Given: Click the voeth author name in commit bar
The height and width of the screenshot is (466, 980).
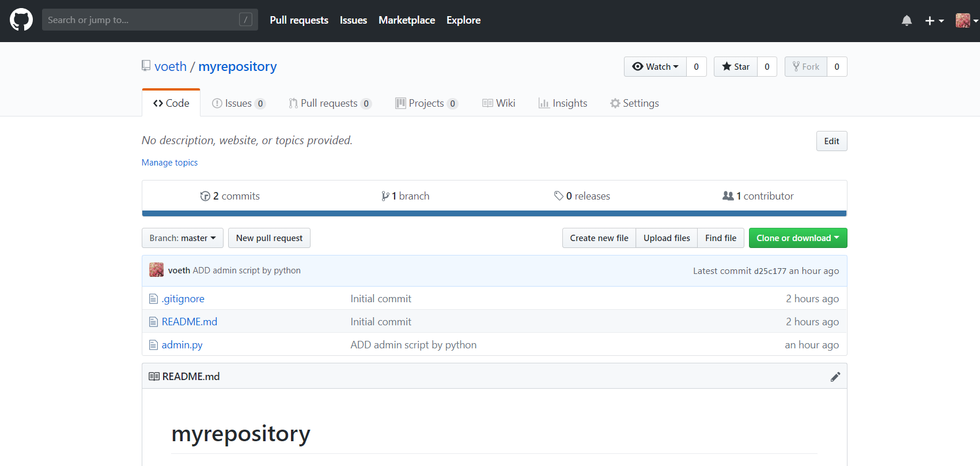Looking at the screenshot, I should pyautogui.click(x=179, y=270).
